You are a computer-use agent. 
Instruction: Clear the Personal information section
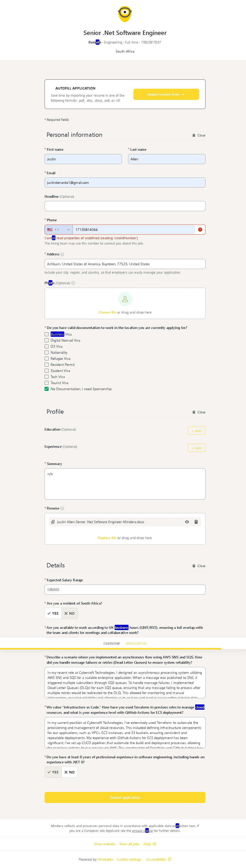click(x=199, y=136)
